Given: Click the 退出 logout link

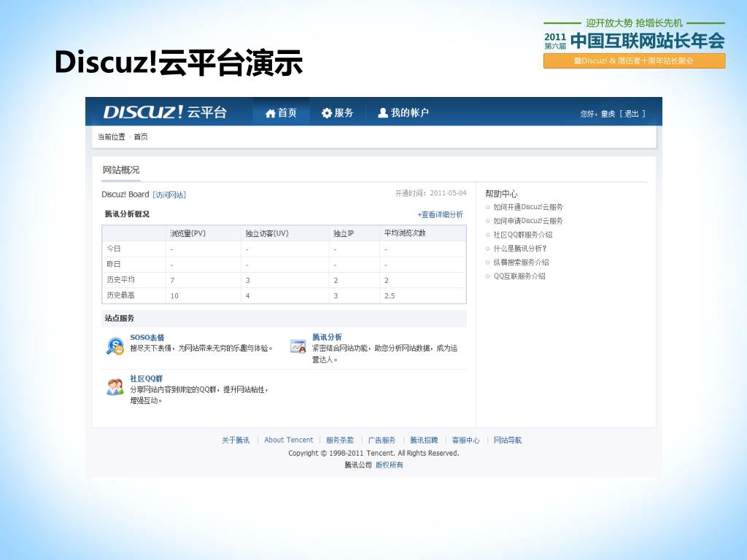Looking at the screenshot, I should pyautogui.click(x=631, y=114).
